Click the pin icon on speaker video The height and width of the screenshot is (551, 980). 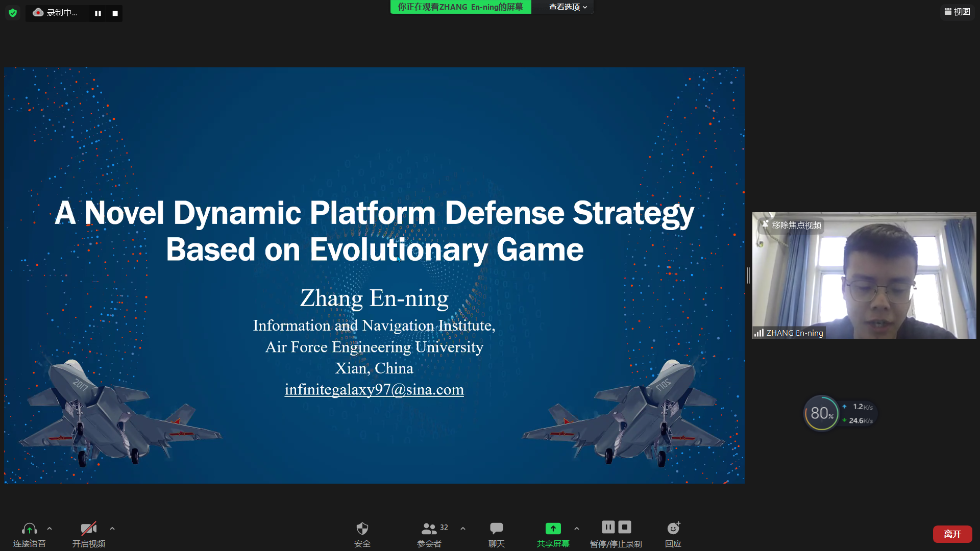[x=765, y=224]
